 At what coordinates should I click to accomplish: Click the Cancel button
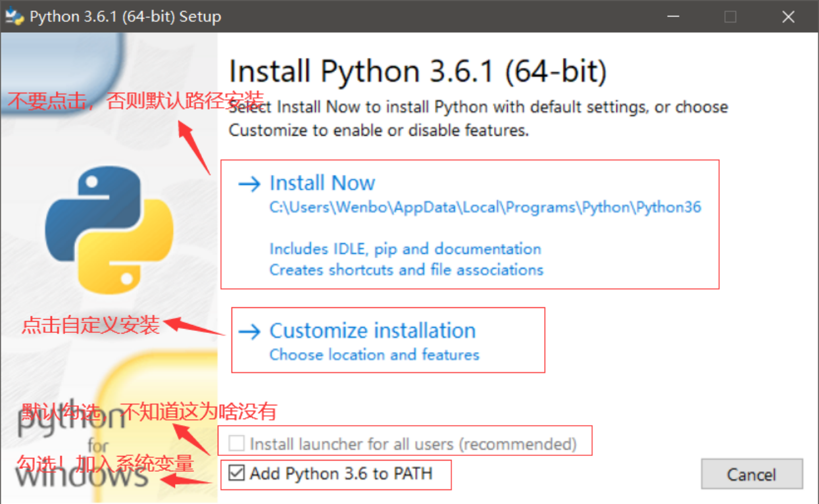click(x=752, y=474)
